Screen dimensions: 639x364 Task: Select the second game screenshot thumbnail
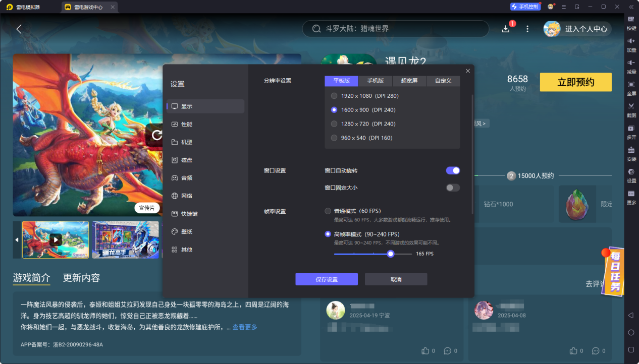tap(125, 240)
